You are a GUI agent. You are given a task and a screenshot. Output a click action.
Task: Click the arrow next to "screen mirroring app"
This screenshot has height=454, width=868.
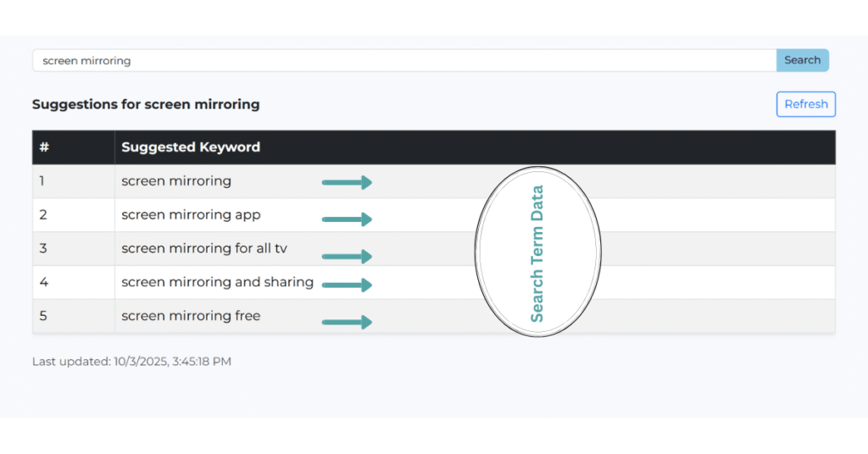click(347, 219)
